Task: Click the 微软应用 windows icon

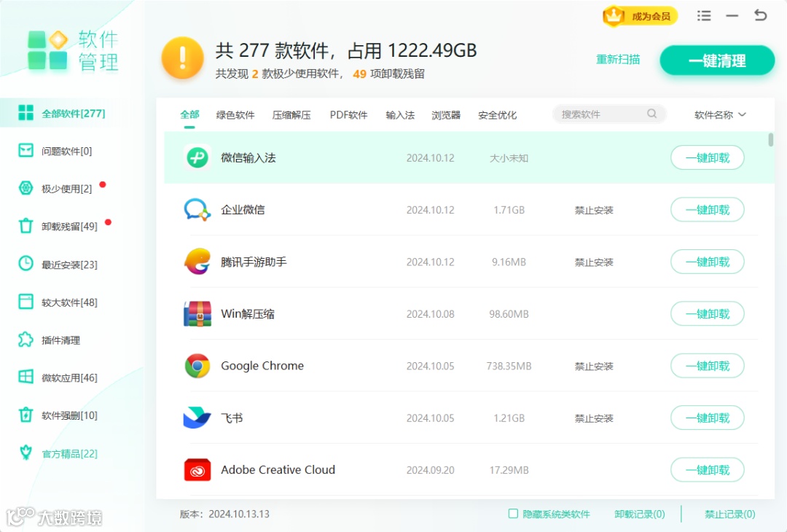Action: tap(26, 377)
